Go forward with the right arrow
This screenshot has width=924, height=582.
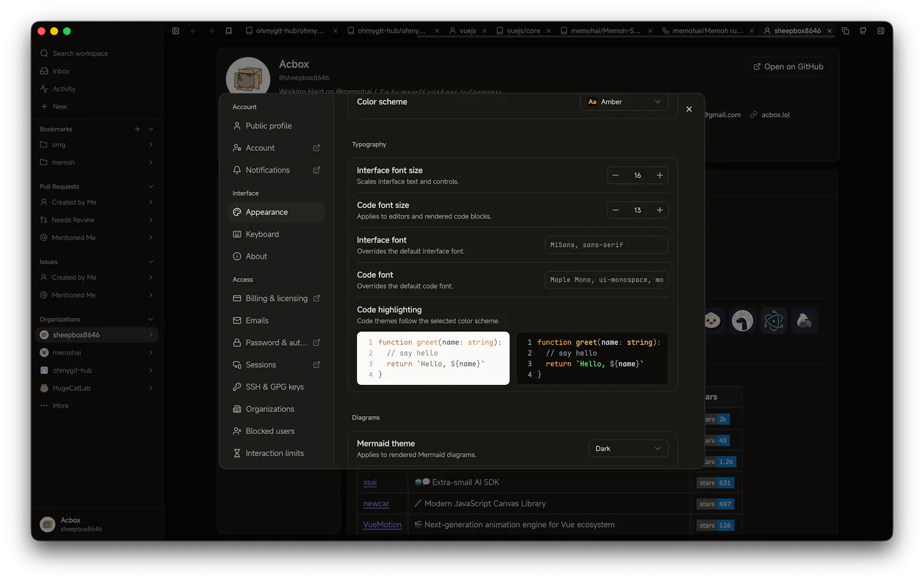tap(211, 31)
